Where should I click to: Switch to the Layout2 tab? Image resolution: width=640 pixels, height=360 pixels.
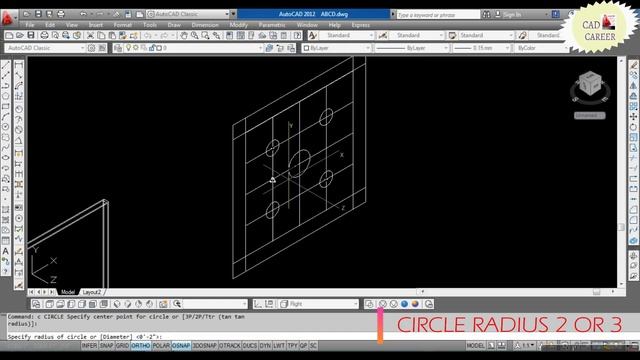(x=91, y=292)
